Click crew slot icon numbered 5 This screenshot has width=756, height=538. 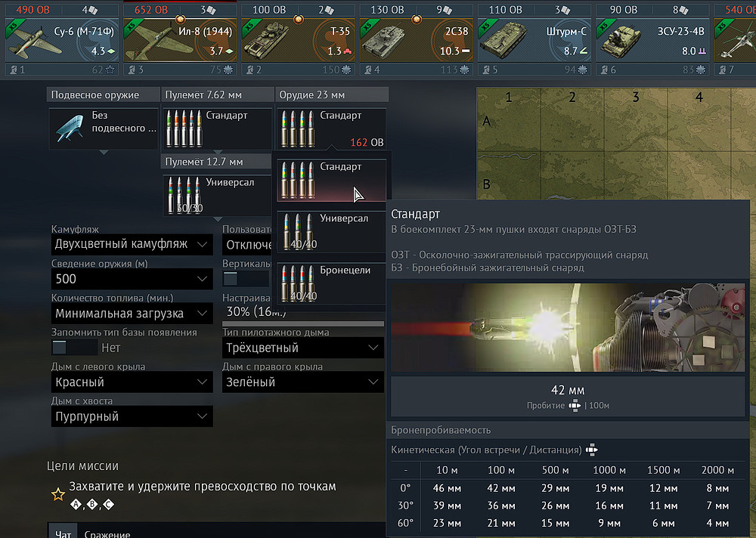pyautogui.click(x=485, y=70)
